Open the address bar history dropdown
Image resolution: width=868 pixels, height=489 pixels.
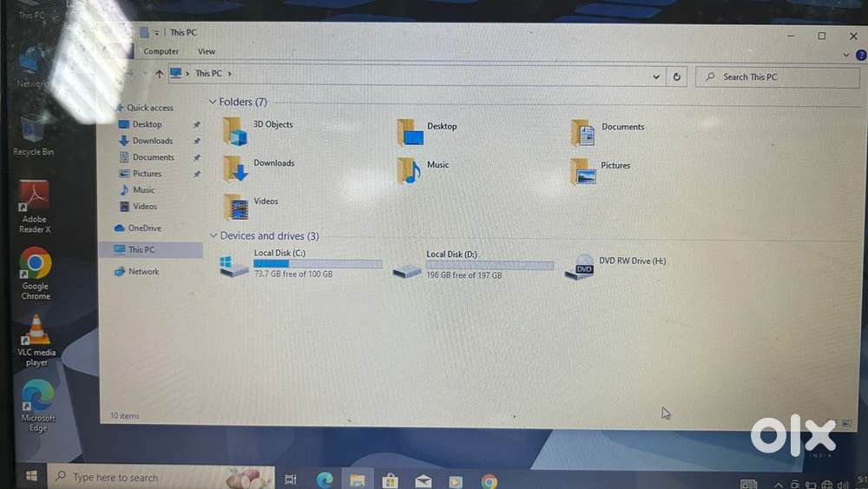click(656, 76)
